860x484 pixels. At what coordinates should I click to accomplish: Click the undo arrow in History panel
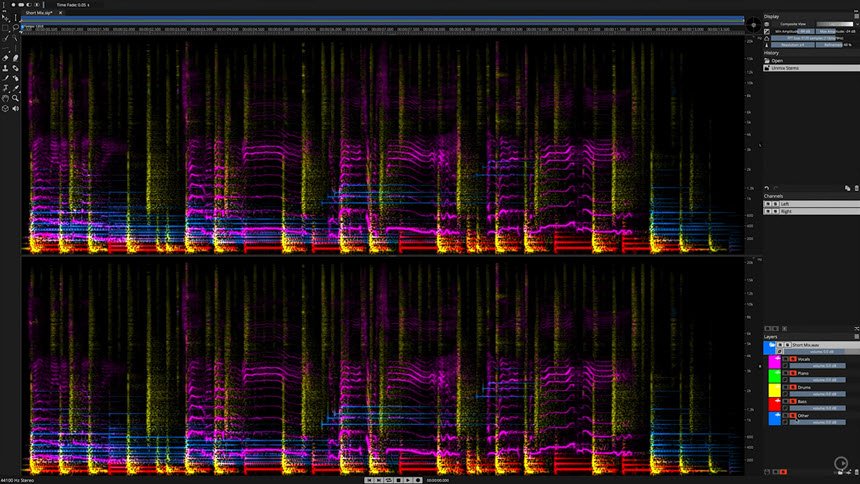[767, 188]
